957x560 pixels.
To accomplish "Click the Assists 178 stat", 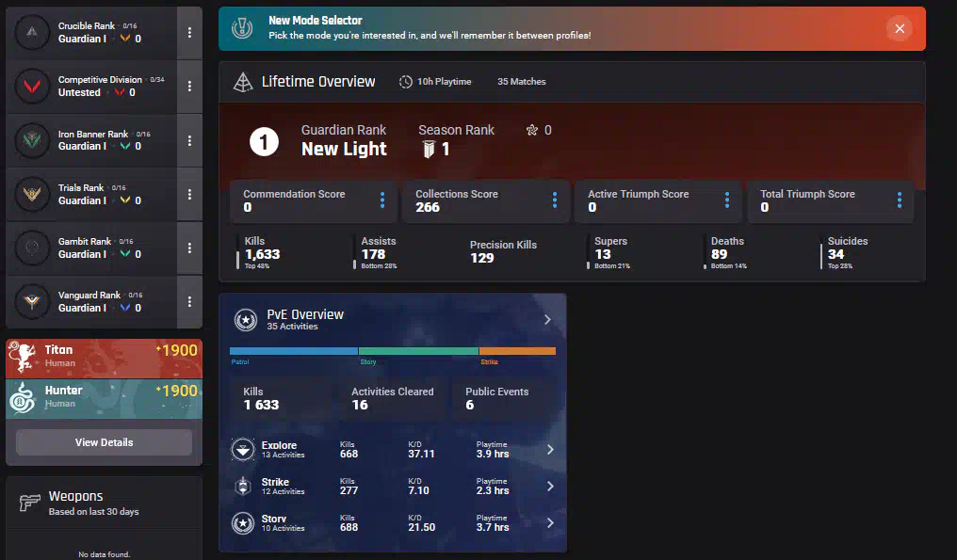I will 375,252.
